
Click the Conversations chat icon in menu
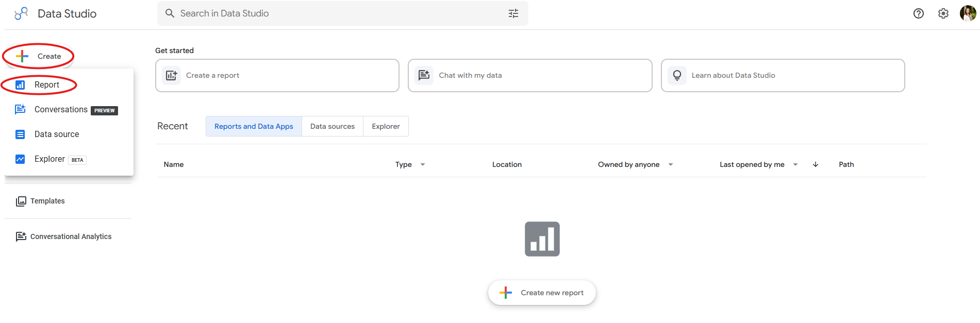20,109
